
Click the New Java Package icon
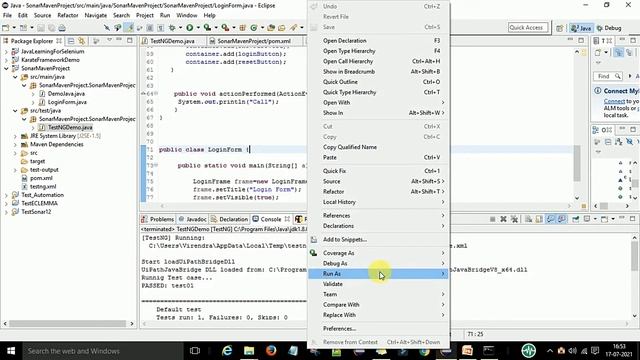242,28
